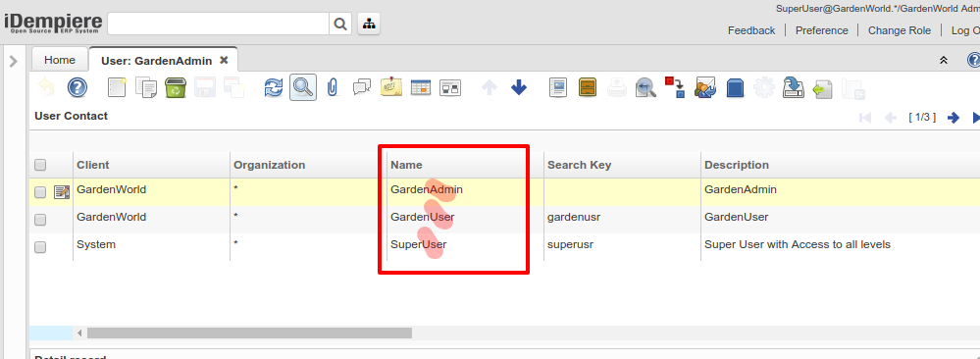The image size is (980, 359).
Task: Open Attachment paperclip icon
Action: coord(333,87)
